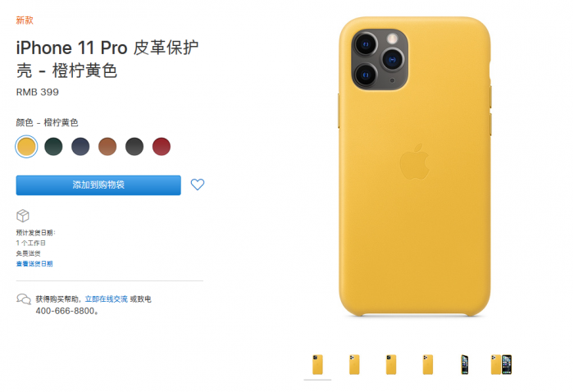Screen dimensions: 574x392
Task: Choose the saddle brown color swatch
Action: (x=107, y=147)
